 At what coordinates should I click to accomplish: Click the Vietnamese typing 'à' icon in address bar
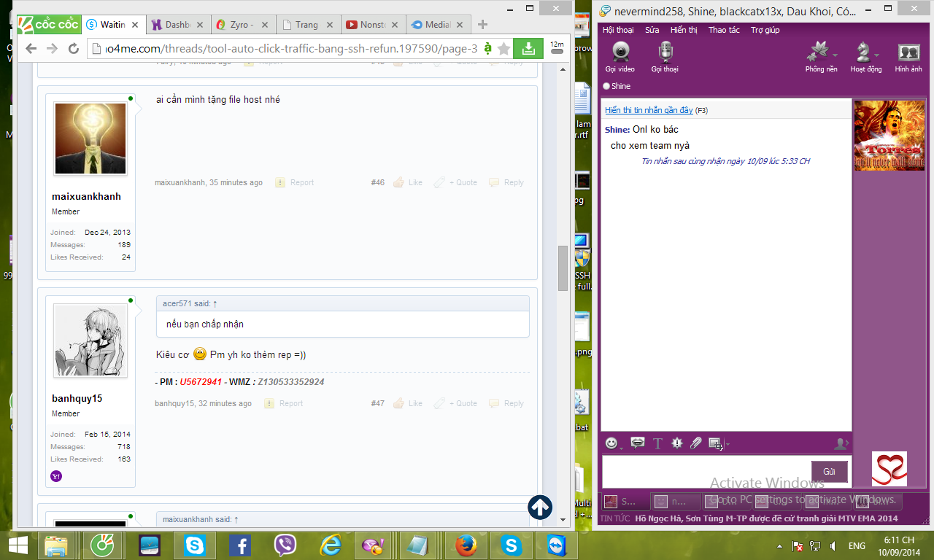(x=487, y=49)
